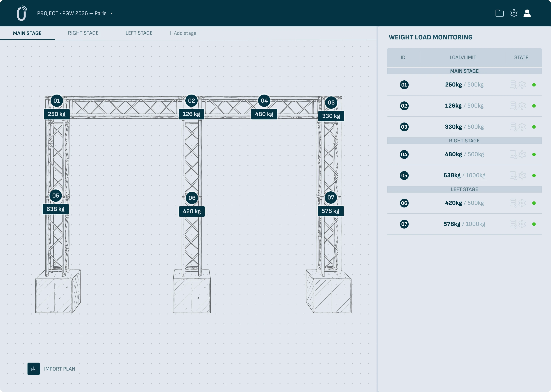Open the gear settings for sensor 05 row
551x392 pixels.
pos(522,176)
